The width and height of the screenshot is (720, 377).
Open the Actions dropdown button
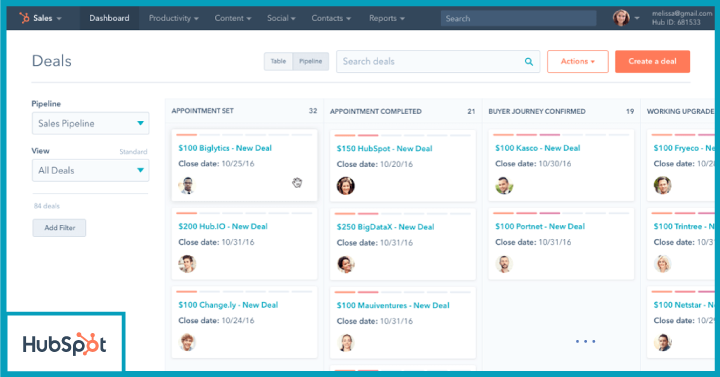(x=578, y=62)
